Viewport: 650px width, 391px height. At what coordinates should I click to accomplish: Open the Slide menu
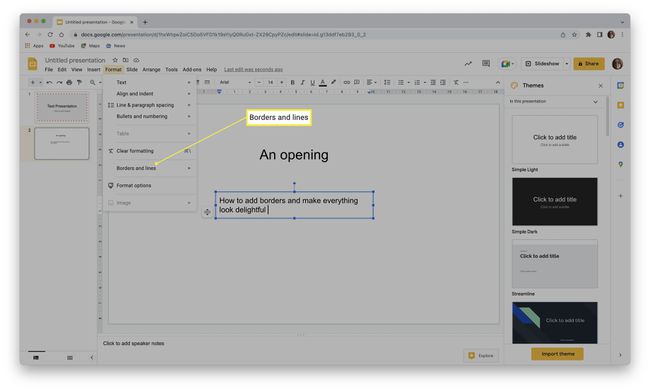(132, 70)
